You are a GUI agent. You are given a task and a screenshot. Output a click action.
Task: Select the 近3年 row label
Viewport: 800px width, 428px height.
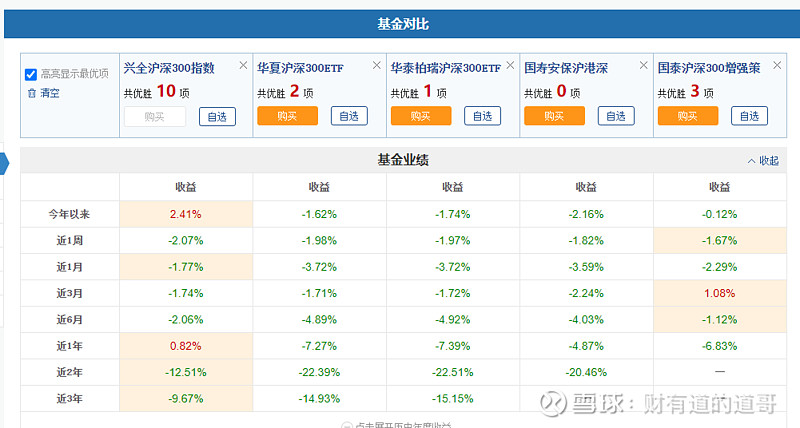pos(69,398)
